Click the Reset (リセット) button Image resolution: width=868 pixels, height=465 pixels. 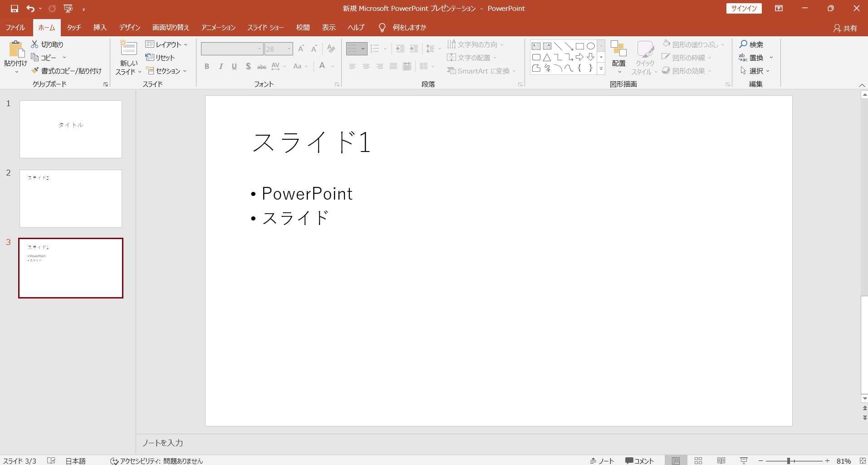(160, 58)
